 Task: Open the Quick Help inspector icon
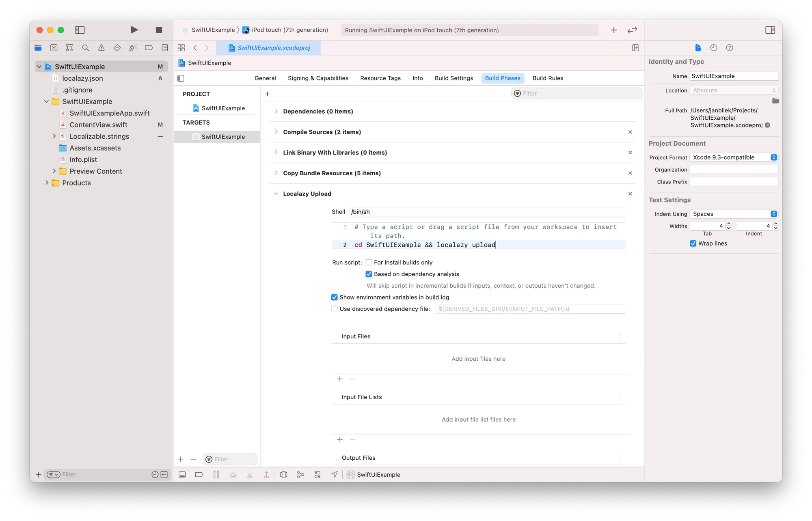(729, 48)
